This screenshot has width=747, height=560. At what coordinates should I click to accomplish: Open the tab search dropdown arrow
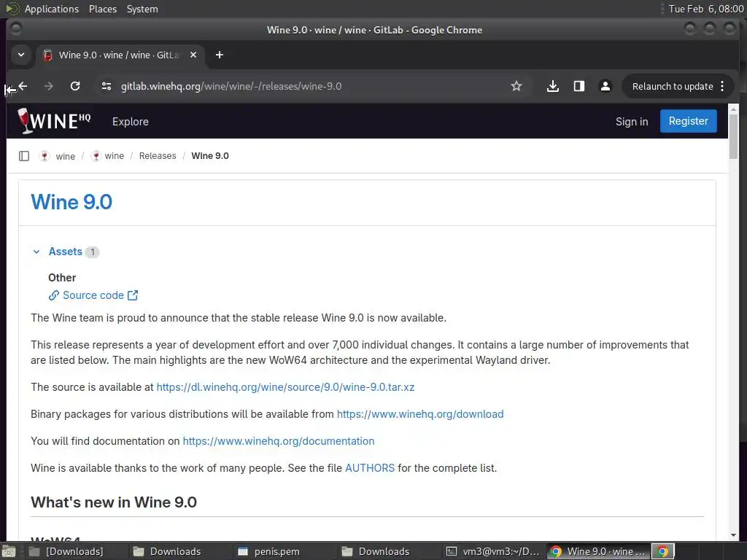(21, 55)
